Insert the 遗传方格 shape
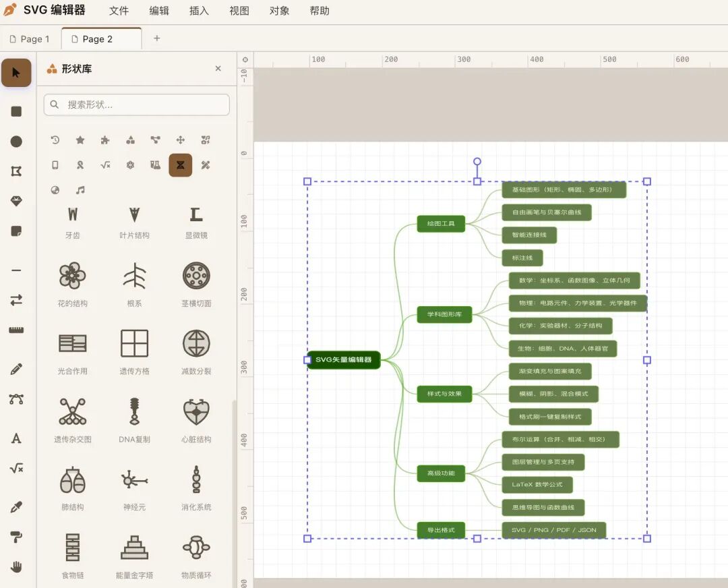The width and height of the screenshot is (728, 588). tap(134, 352)
